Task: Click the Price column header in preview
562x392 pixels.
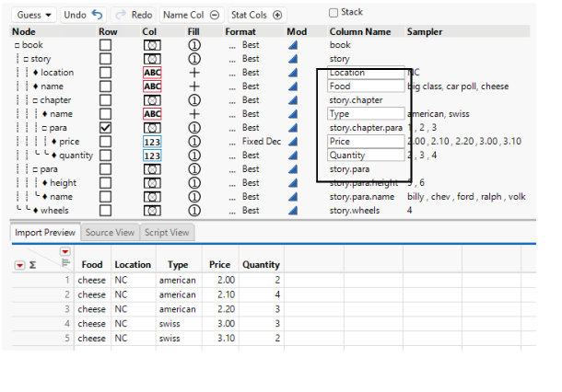Action: (x=219, y=265)
